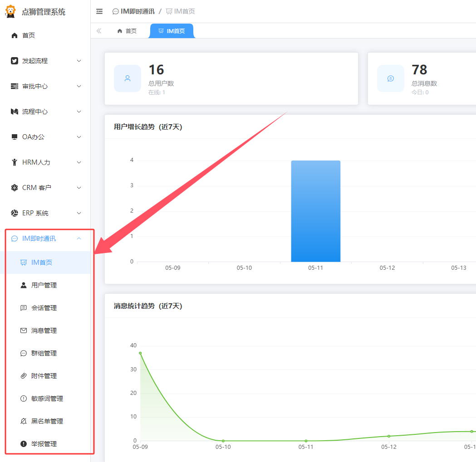Click the CRM 客户 icon

pyautogui.click(x=14, y=188)
